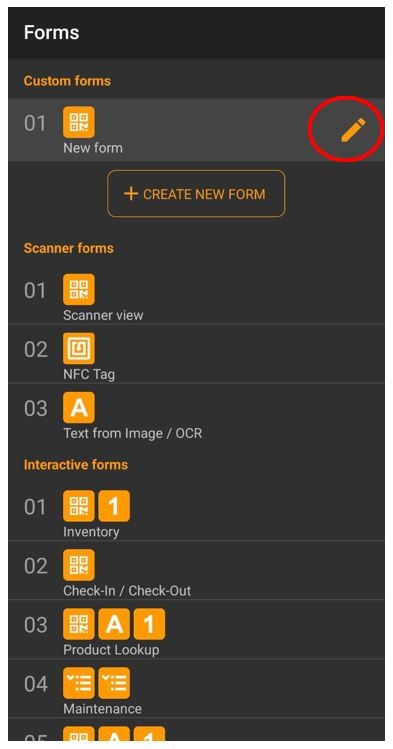Click Product Lookup's number 1 icon
Screen dimensions: 393x749
[149, 624]
